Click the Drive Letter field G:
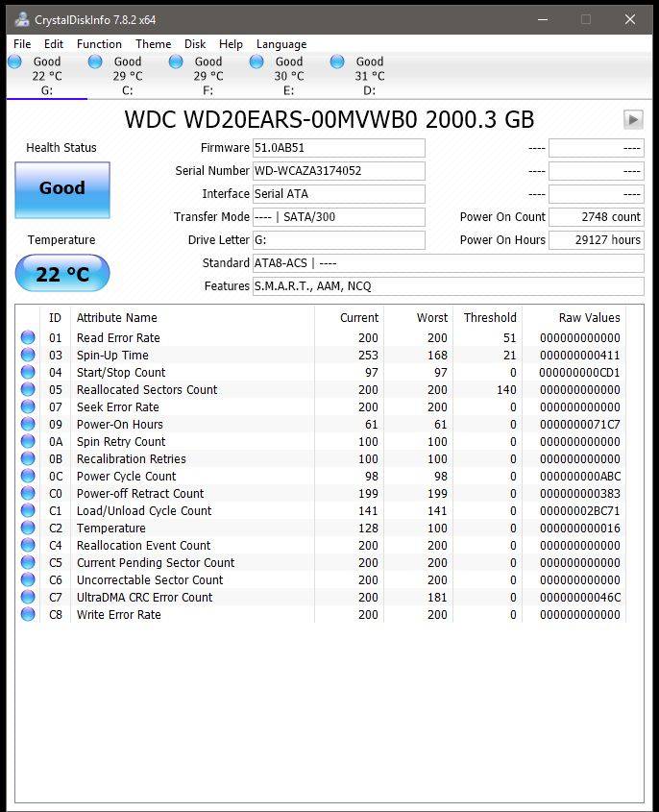 [x=338, y=240]
